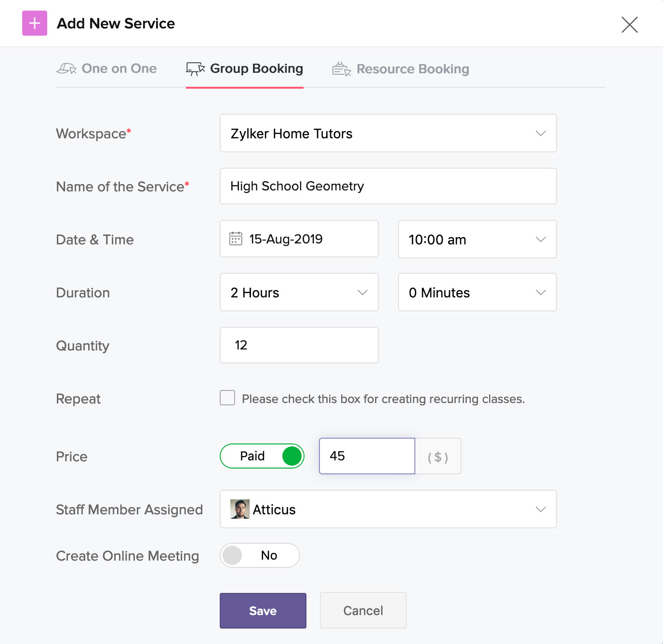Image resolution: width=663 pixels, height=644 pixels.
Task: Click the Group Booking presentation icon
Action: (x=196, y=69)
